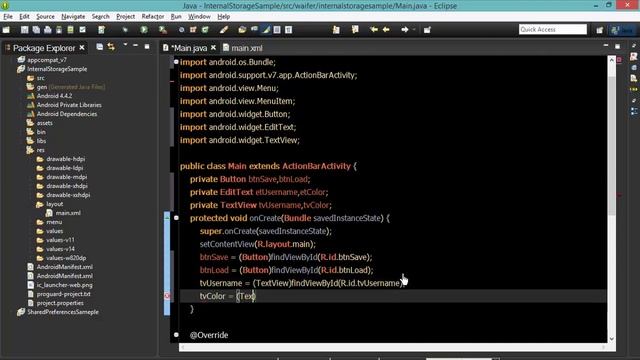Expand the gen Generated Java Files folder
640x360 pixels.
pos(71,87)
